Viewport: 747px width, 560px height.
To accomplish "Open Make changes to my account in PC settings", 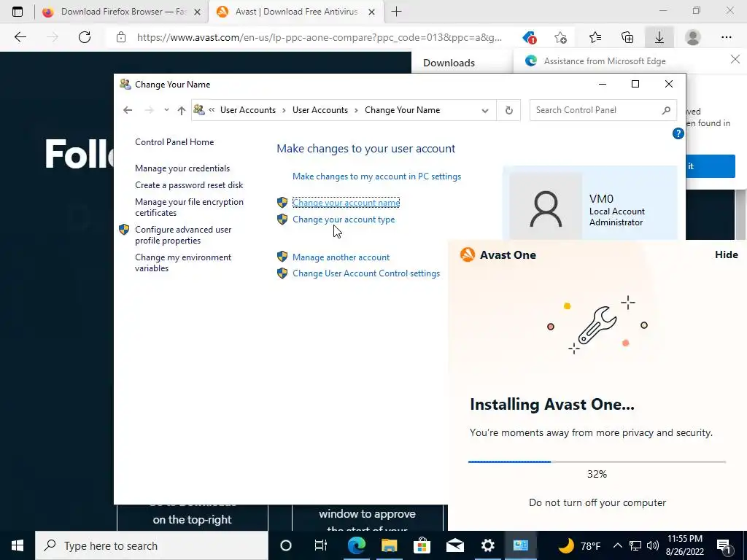I will pos(377,176).
